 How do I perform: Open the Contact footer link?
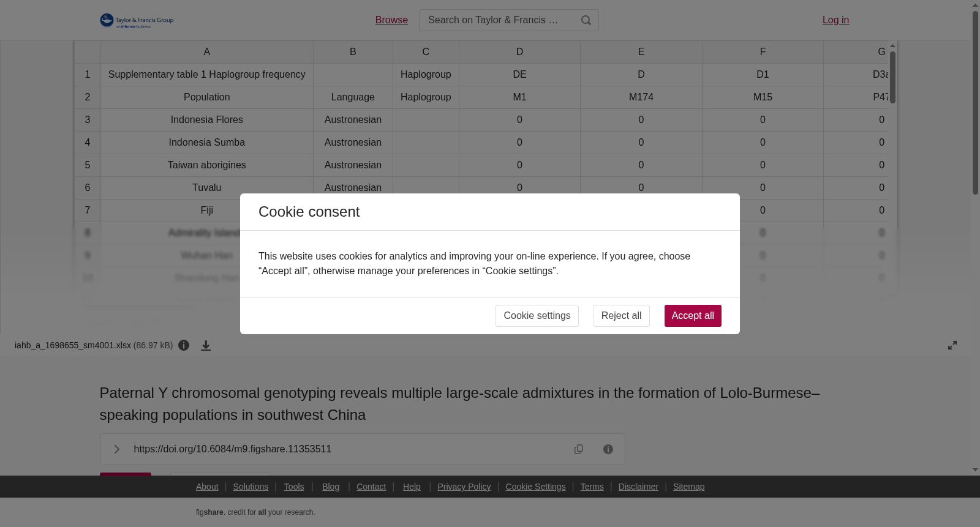coord(371,487)
